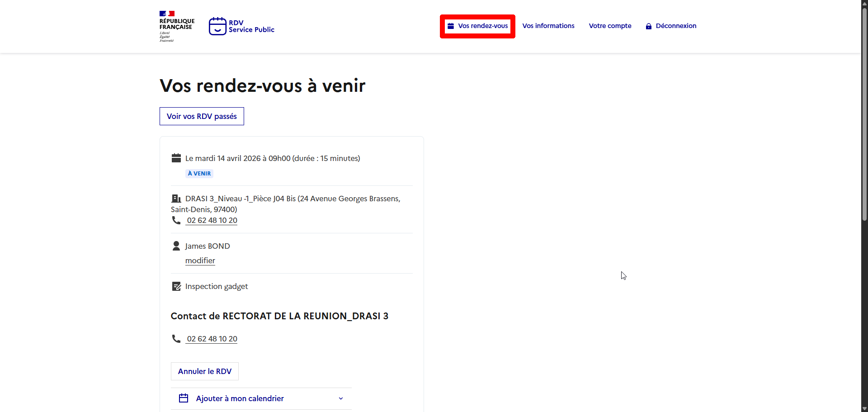The width and height of the screenshot is (868, 412).
Task: Log out via Déconnexion
Action: coord(671,26)
